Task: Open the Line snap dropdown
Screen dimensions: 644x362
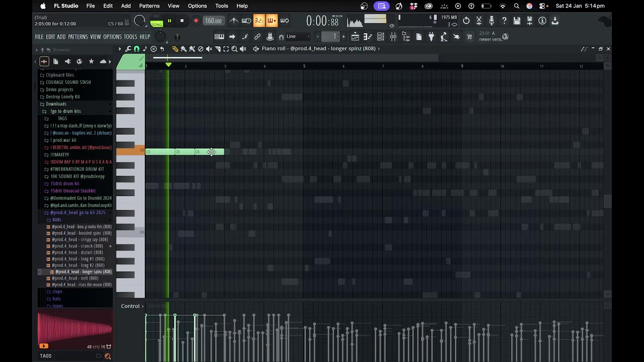Action: click(x=297, y=37)
